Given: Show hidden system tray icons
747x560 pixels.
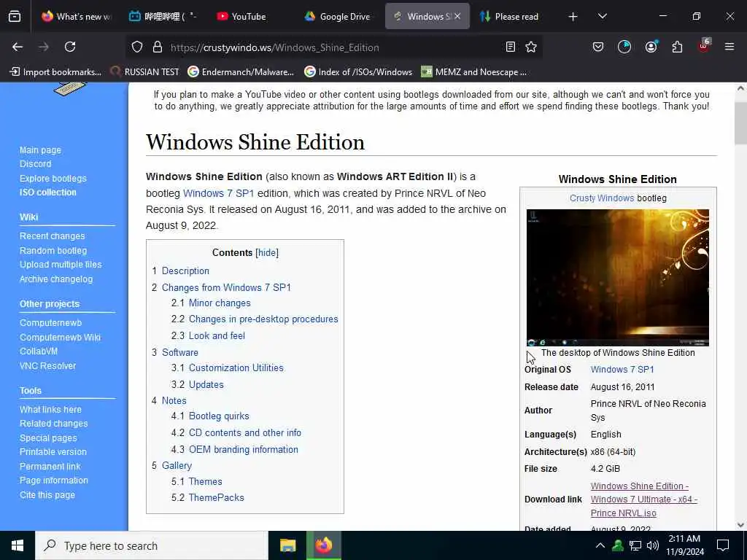Looking at the screenshot, I should [600, 545].
